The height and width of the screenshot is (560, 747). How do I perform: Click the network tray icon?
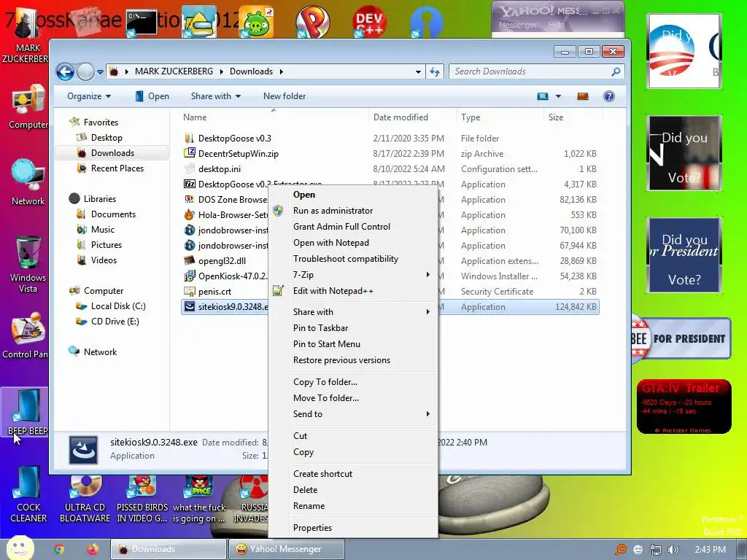pyautogui.click(x=656, y=550)
